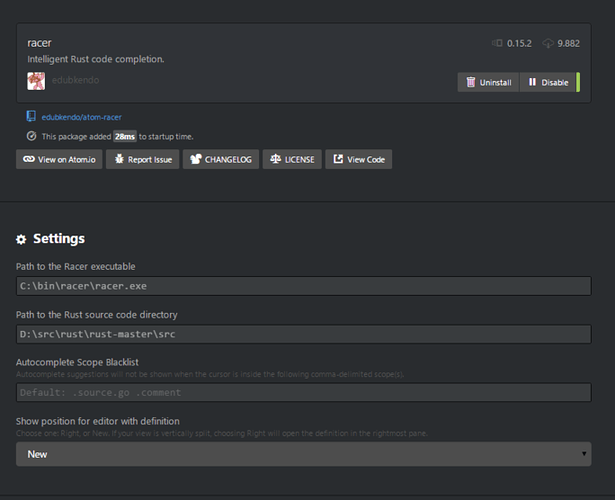The width and height of the screenshot is (615, 500).
Task: Disable the racer package
Action: [548, 82]
